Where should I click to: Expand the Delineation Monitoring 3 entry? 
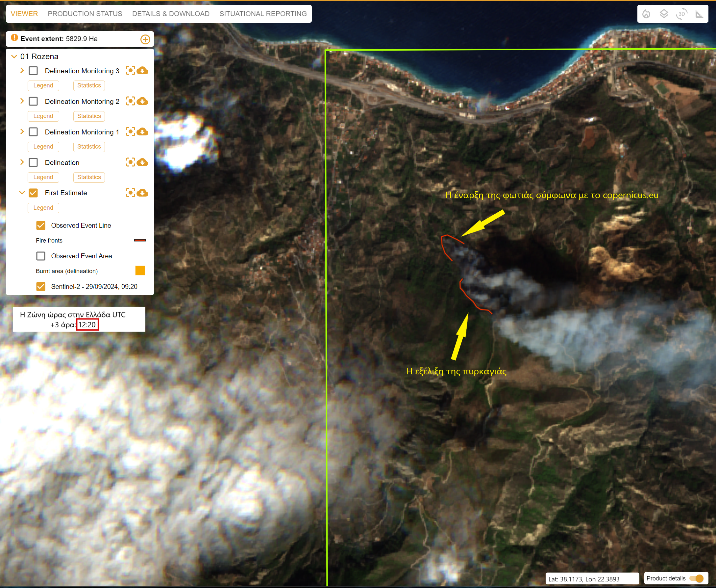click(x=22, y=70)
